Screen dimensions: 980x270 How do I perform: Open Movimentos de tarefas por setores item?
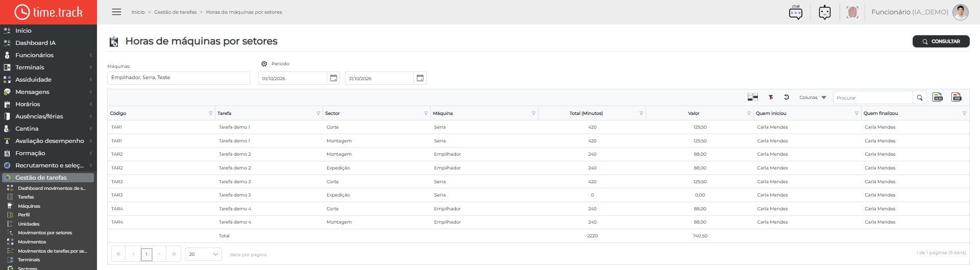[52, 251]
